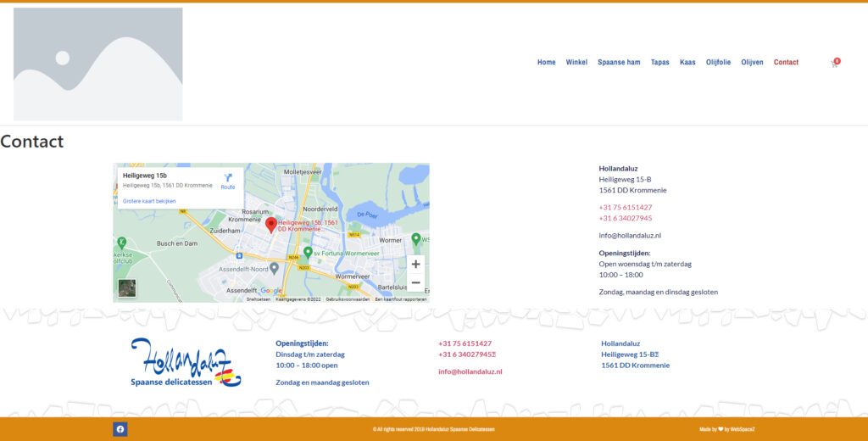Viewport: 868px width, 441px height.
Task: Click footer phone number +31 75 6151427
Action: pos(465,343)
